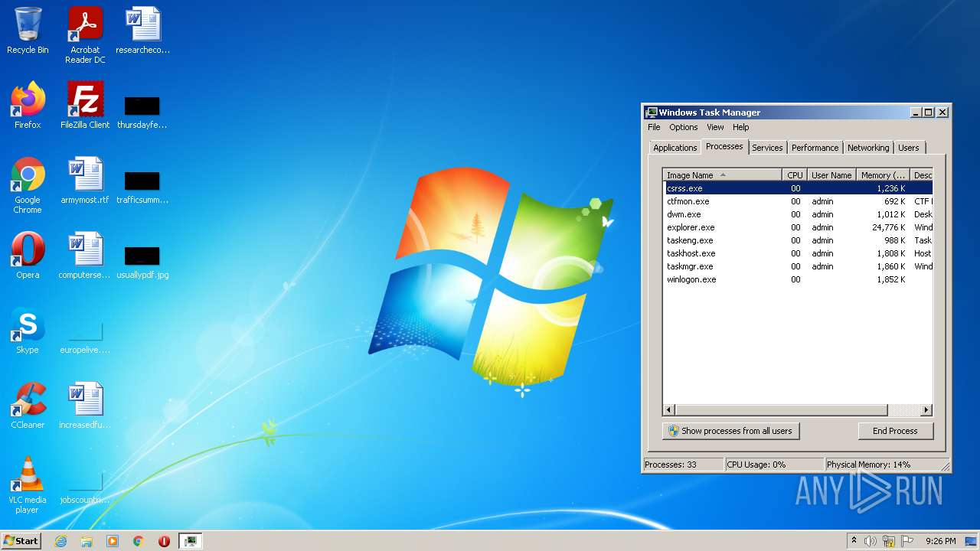The height and width of the screenshot is (551, 980).
Task: Sort by CPU column header
Action: [795, 175]
